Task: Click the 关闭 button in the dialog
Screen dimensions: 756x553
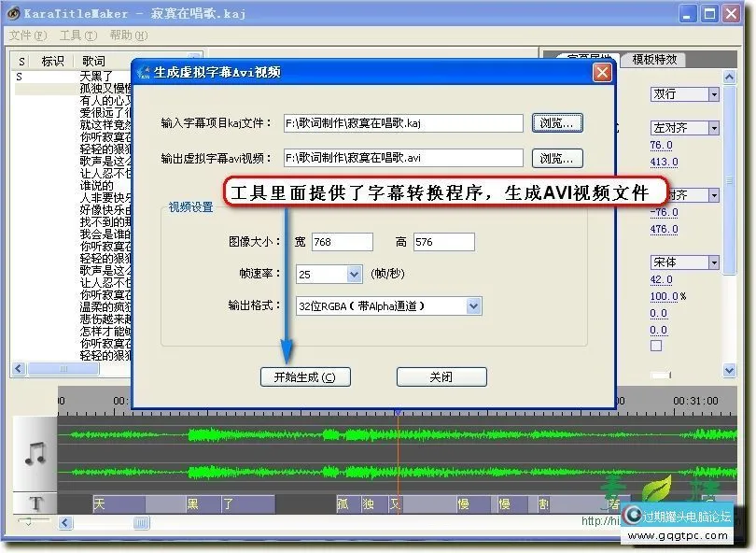Action: pos(441,376)
